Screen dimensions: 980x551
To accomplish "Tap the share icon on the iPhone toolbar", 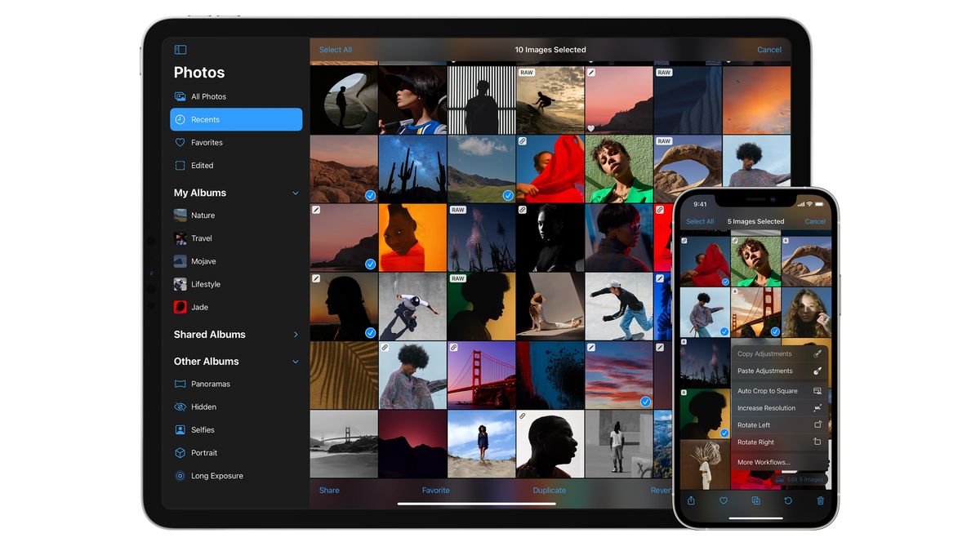I will 691,500.
